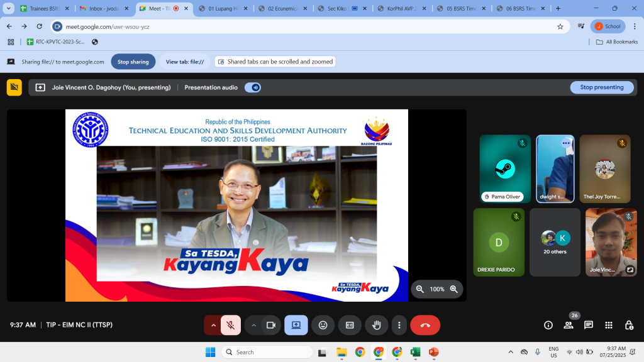Screen dimensions: 644x362
Task: Open the School profile button
Action: coord(608,26)
